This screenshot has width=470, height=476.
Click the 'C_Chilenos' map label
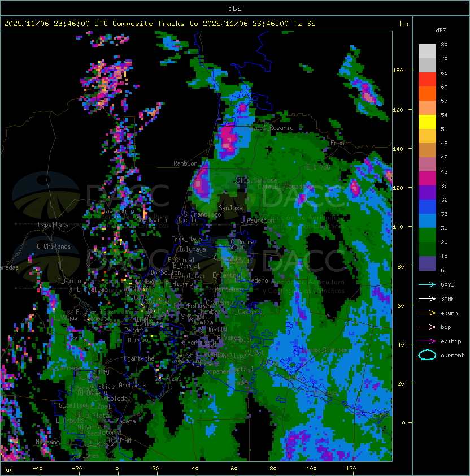(54, 246)
